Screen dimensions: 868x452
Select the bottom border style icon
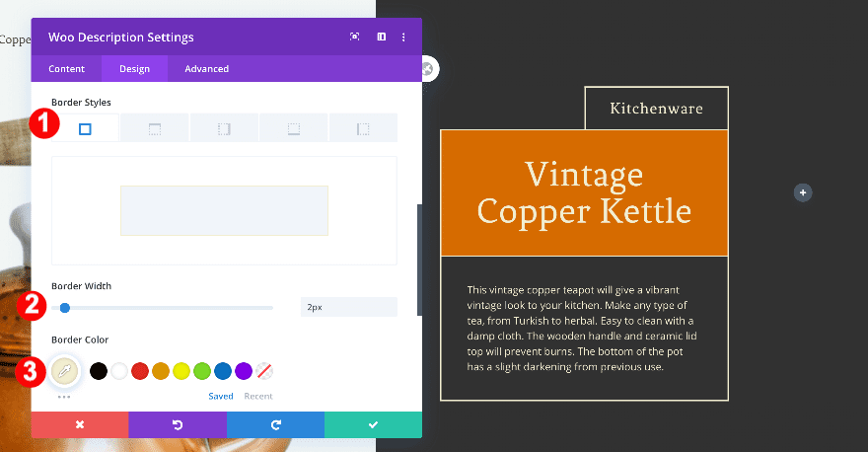(x=294, y=128)
